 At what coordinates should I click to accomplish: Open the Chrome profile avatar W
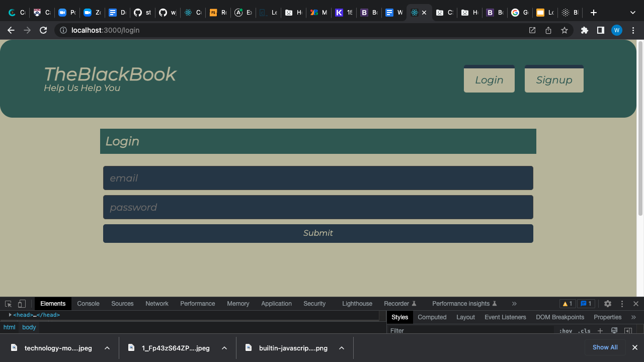tap(617, 30)
